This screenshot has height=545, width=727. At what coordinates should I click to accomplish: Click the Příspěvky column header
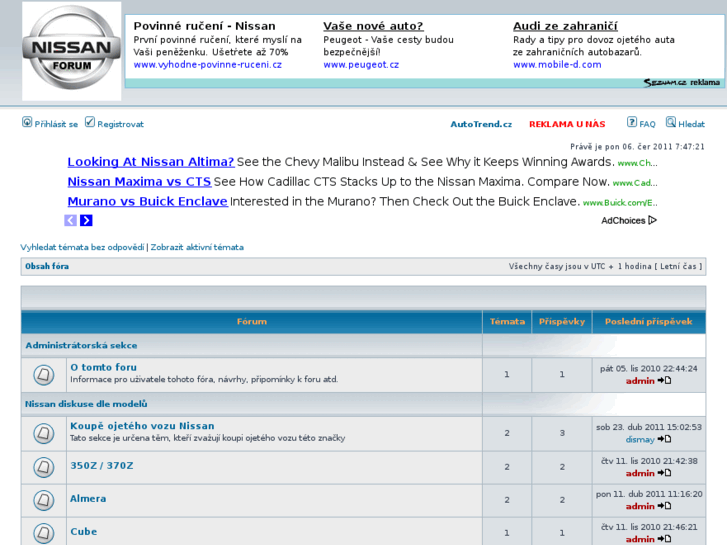[x=562, y=321]
